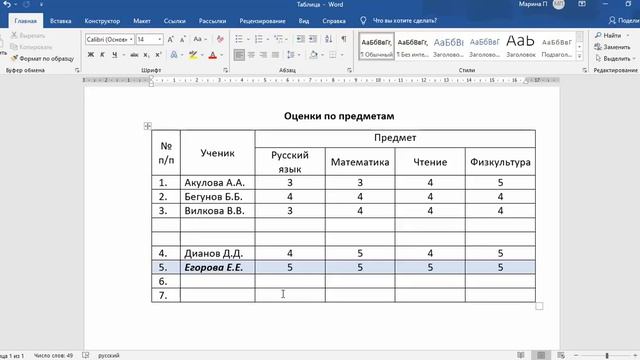
Task: Decrease paragraph indent
Action: pyautogui.click(x=300, y=39)
